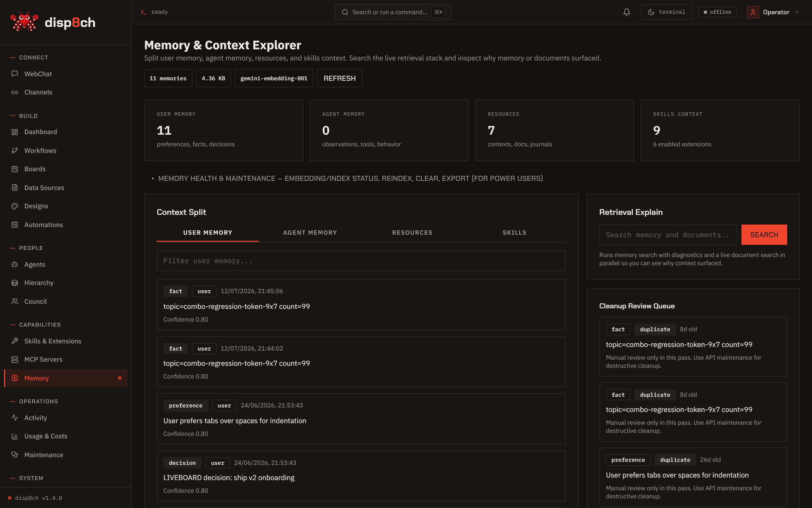The height and width of the screenshot is (508, 812).
Task: Click the magnifier icon in command search
Action: [x=345, y=12]
